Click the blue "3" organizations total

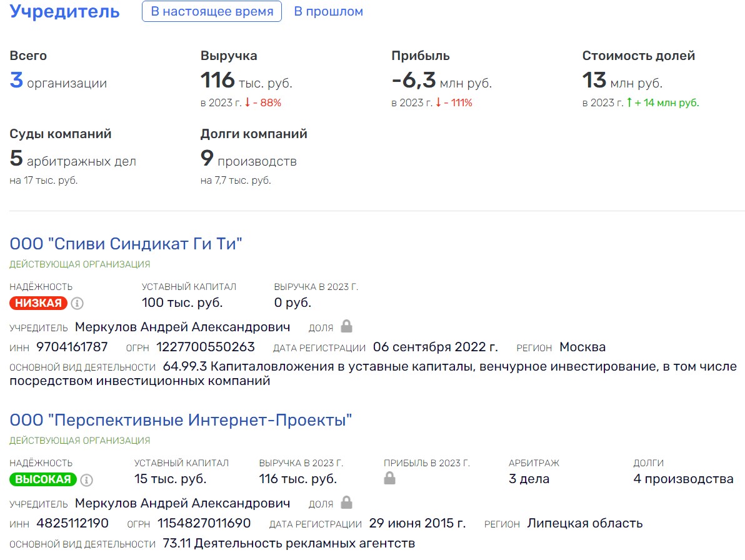coord(16,81)
